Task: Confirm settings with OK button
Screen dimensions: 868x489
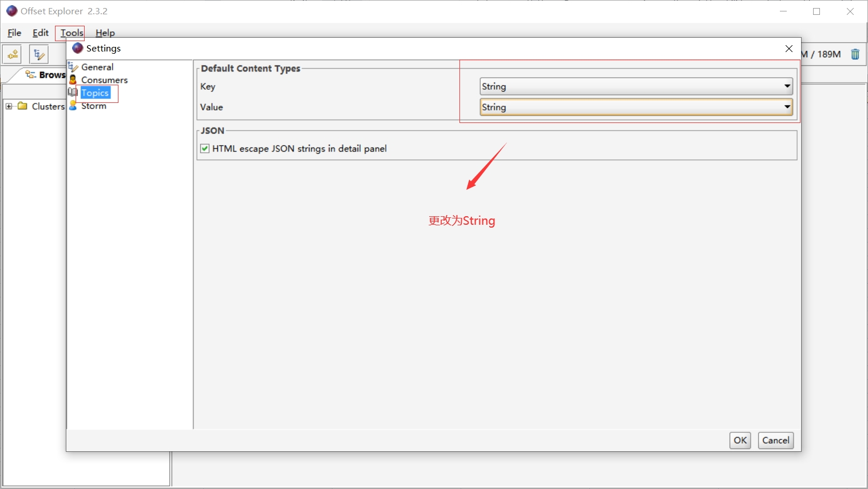Action: (740, 440)
